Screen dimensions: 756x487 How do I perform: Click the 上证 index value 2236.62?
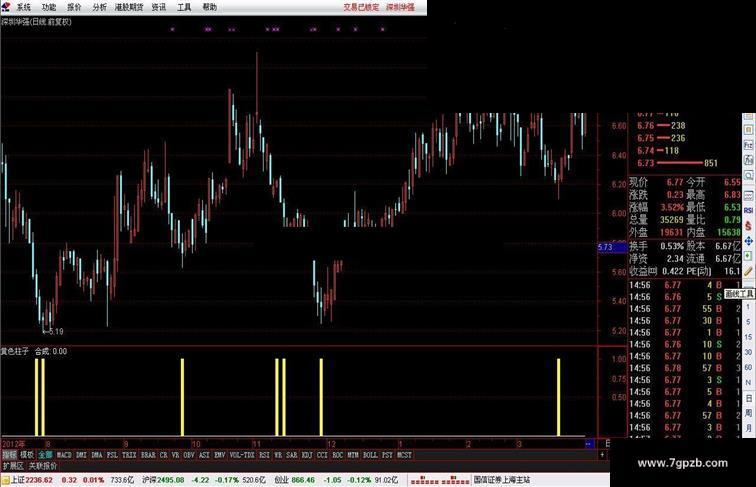(x=39, y=480)
